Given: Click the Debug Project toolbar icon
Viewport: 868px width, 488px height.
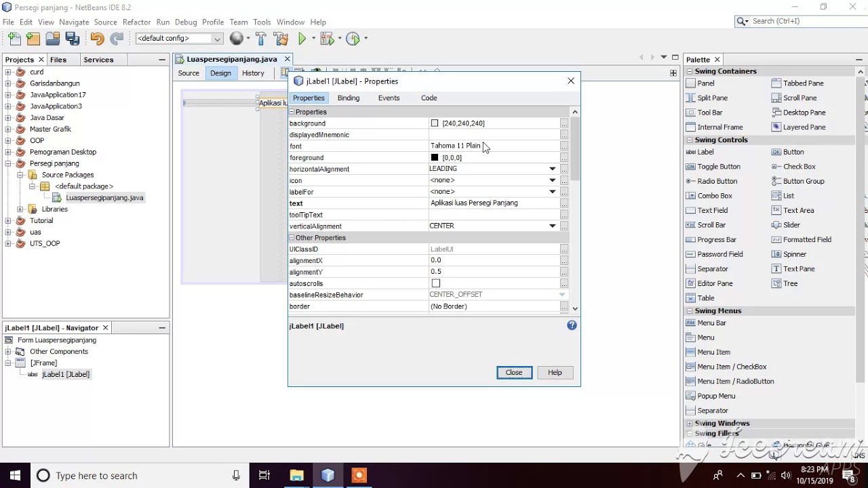Looking at the screenshot, I should (326, 39).
